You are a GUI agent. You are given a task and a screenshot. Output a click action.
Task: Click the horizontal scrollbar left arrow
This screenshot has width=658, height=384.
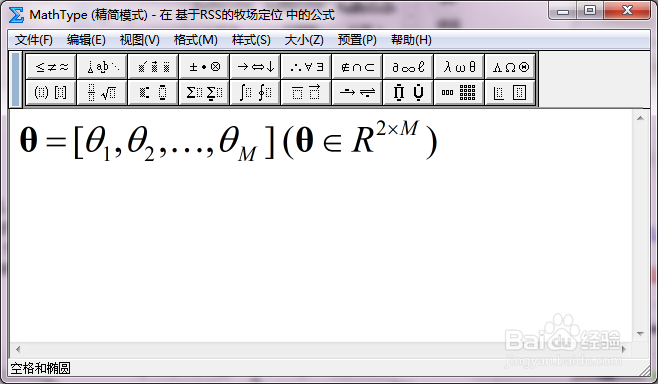(18, 349)
